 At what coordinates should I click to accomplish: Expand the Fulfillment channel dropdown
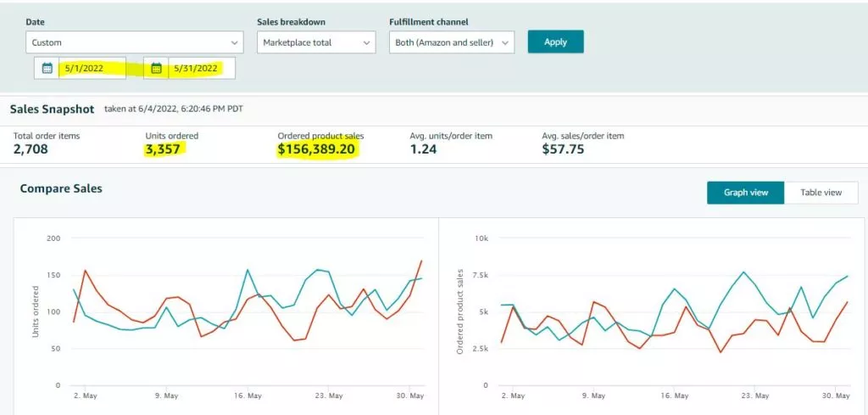pos(451,42)
